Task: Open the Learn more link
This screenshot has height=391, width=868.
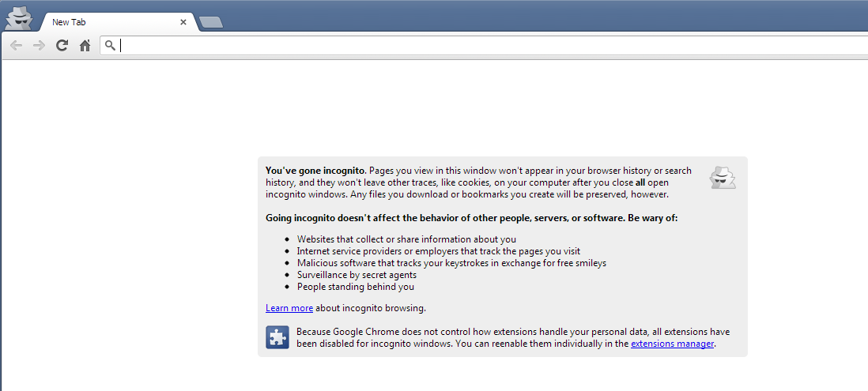Action: (289, 308)
